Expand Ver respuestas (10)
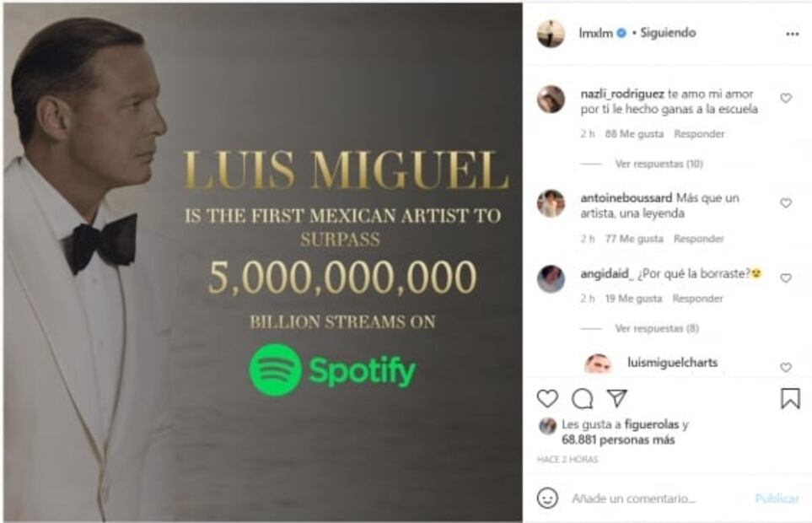The height and width of the screenshot is (523, 812). pos(659,164)
